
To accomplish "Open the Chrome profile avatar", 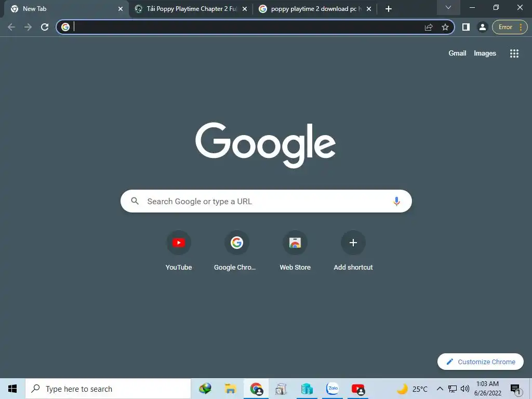I will 482,27.
